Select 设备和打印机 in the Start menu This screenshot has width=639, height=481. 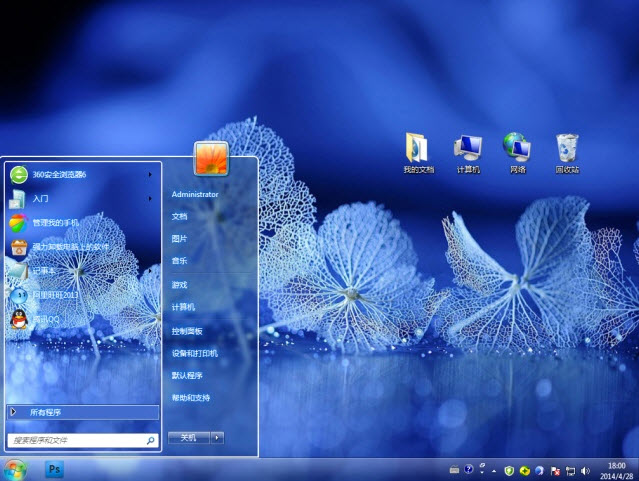[194, 353]
